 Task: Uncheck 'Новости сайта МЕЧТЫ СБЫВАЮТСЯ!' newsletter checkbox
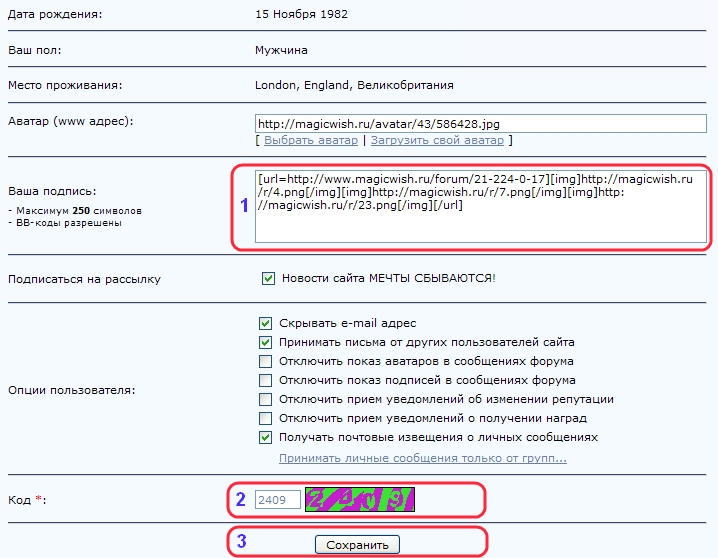267,279
